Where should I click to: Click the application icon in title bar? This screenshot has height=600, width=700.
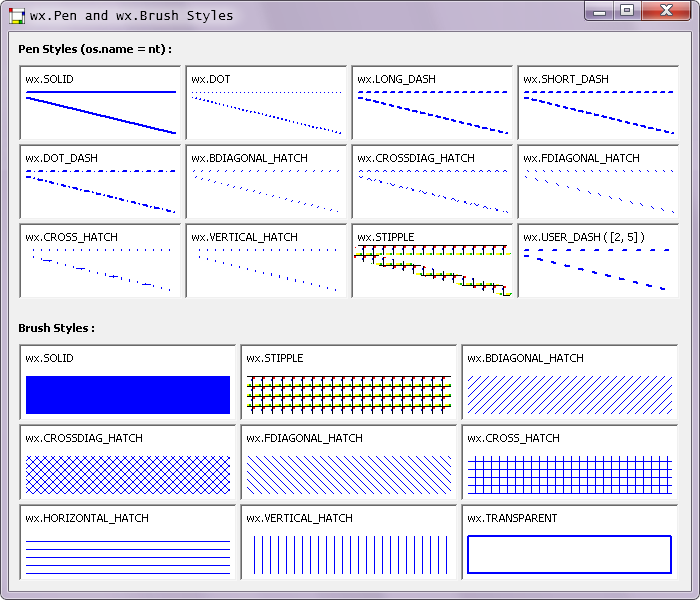tap(17, 15)
